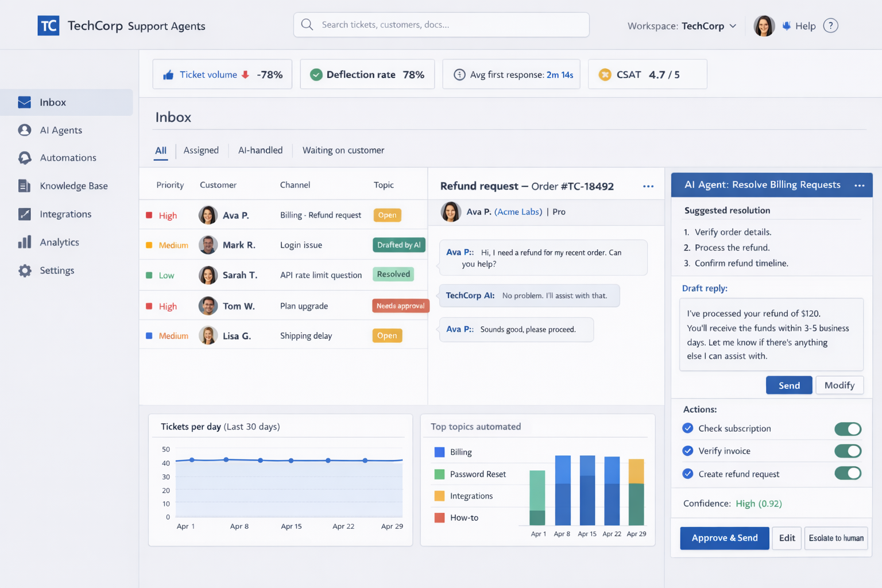Click the ticket search input field
Image resolution: width=882 pixels, height=588 pixels.
[x=441, y=25]
